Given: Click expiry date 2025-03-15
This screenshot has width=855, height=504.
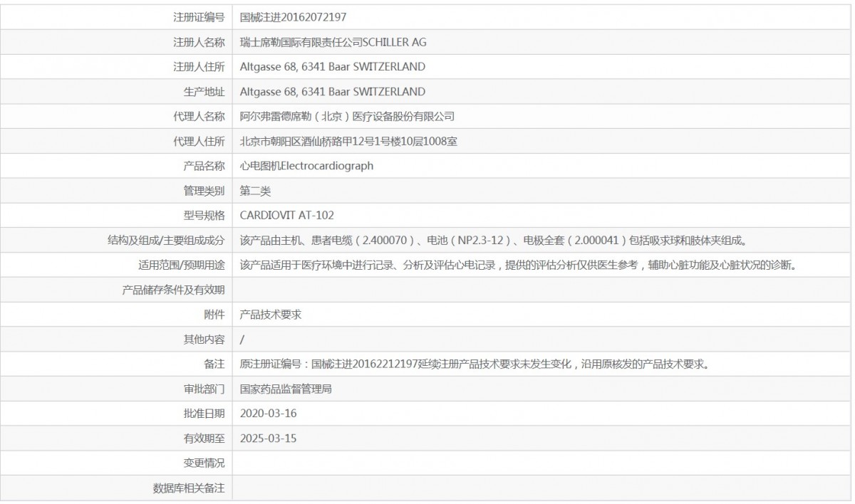Looking at the screenshot, I should click(x=268, y=439).
